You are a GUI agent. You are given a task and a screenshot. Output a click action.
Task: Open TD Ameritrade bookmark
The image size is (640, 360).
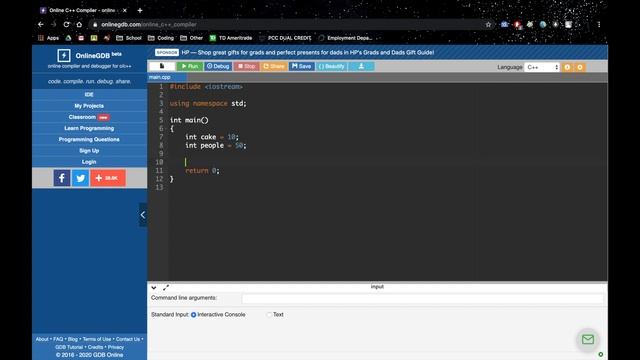231,38
